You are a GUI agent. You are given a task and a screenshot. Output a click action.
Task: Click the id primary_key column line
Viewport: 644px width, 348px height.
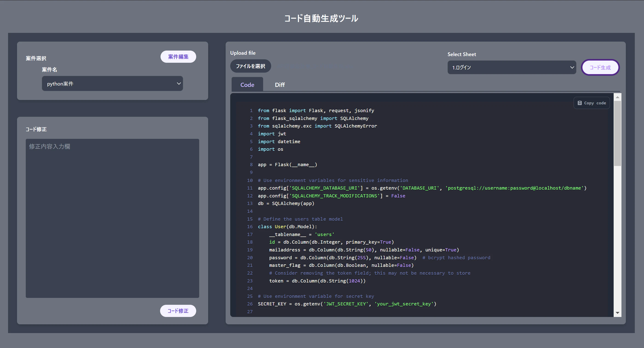pos(331,242)
